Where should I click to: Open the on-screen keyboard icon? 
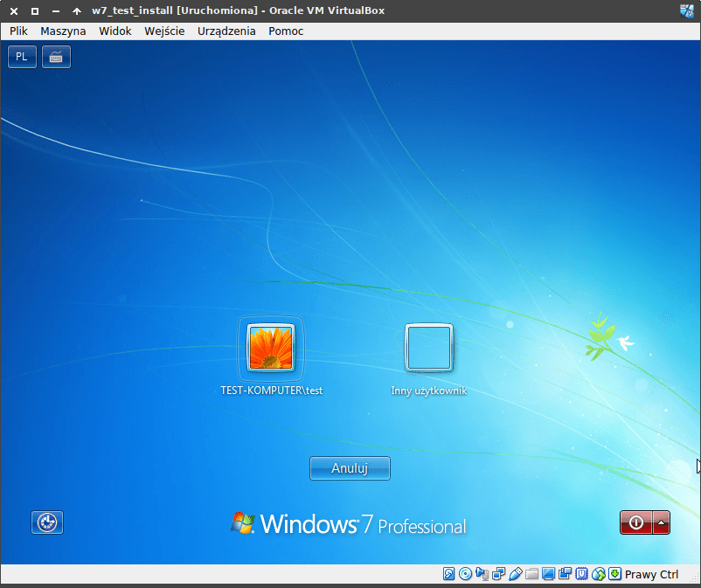[x=56, y=57]
